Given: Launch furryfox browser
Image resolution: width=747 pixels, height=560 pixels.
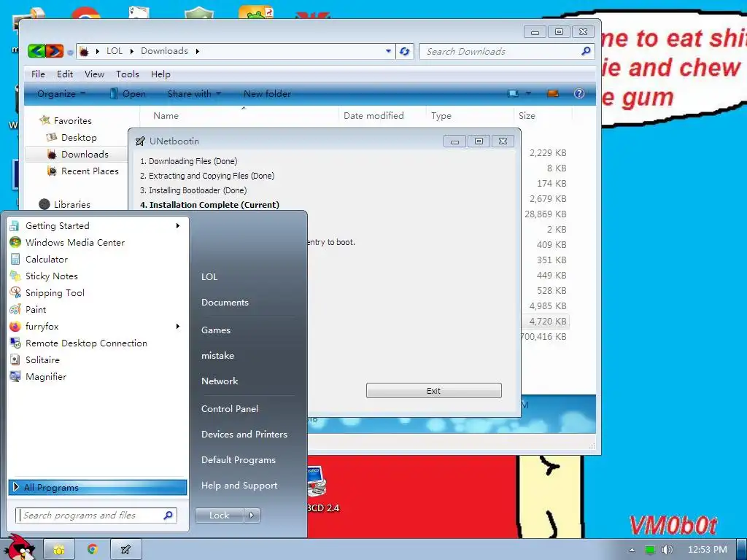Looking at the screenshot, I should (x=90, y=326).
